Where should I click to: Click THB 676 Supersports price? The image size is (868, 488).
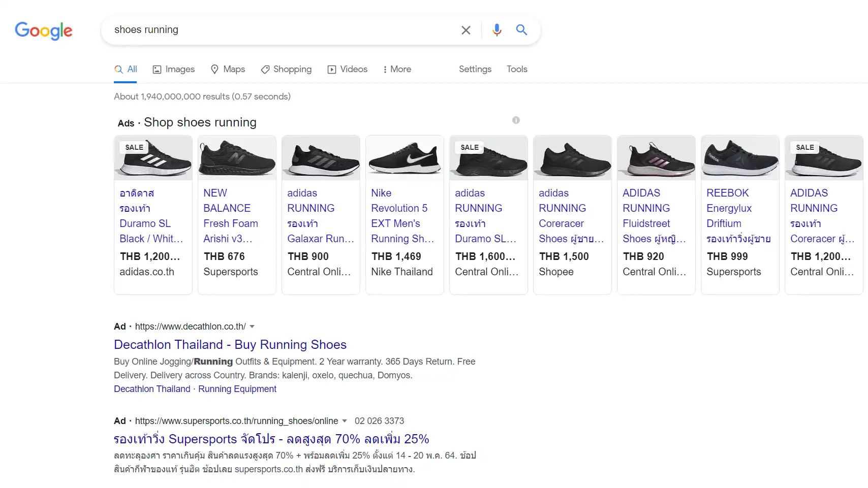tap(224, 256)
